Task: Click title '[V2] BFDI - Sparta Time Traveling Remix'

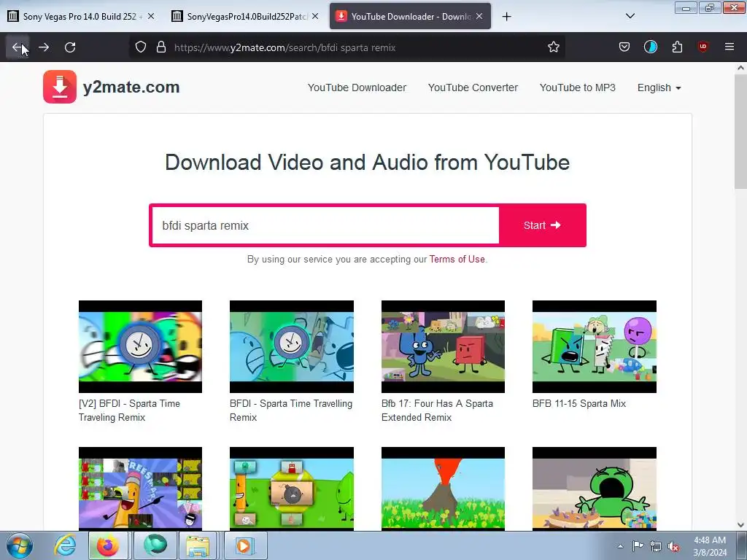Action: [x=129, y=410]
